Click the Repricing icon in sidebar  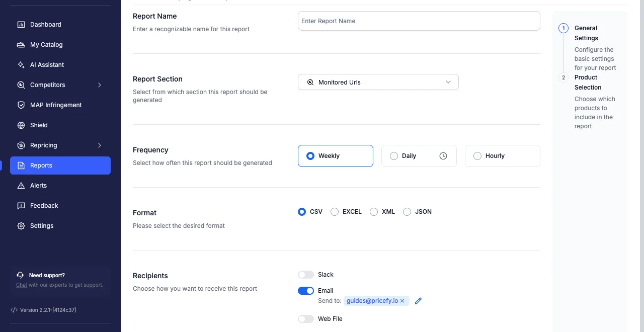click(21, 145)
